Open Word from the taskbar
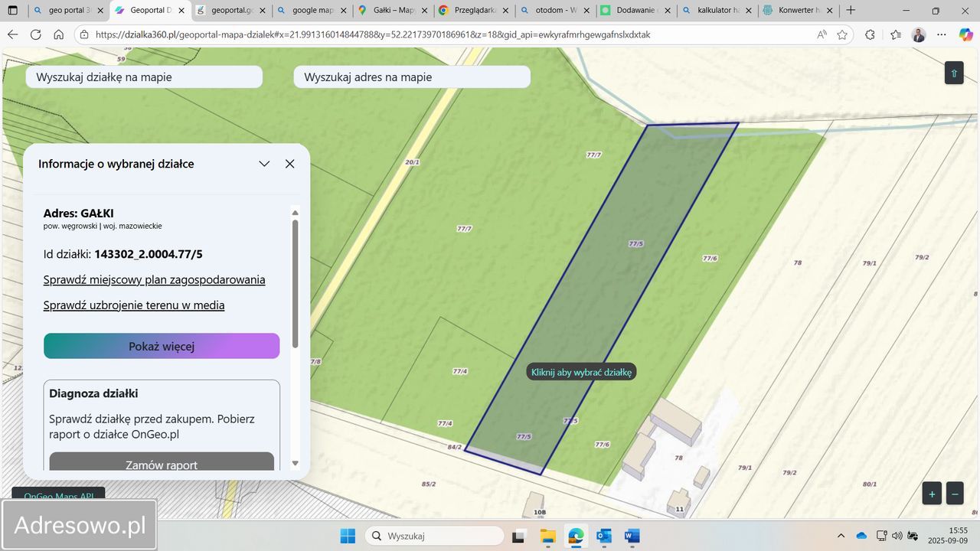This screenshot has width=980, height=551. pyautogui.click(x=632, y=535)
